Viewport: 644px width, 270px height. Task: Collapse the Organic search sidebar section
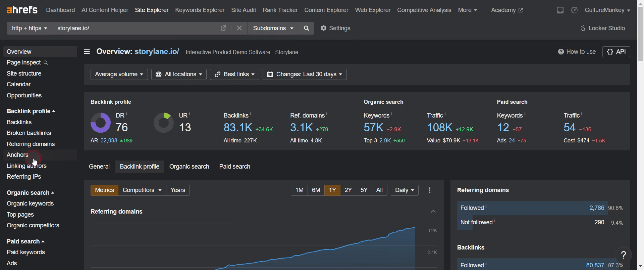pyautogui.click(x=31, y=193)
